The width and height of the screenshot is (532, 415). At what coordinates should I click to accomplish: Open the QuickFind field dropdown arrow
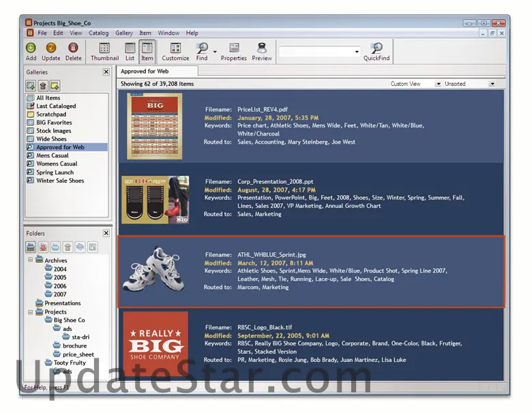click(x=357, y=52)
